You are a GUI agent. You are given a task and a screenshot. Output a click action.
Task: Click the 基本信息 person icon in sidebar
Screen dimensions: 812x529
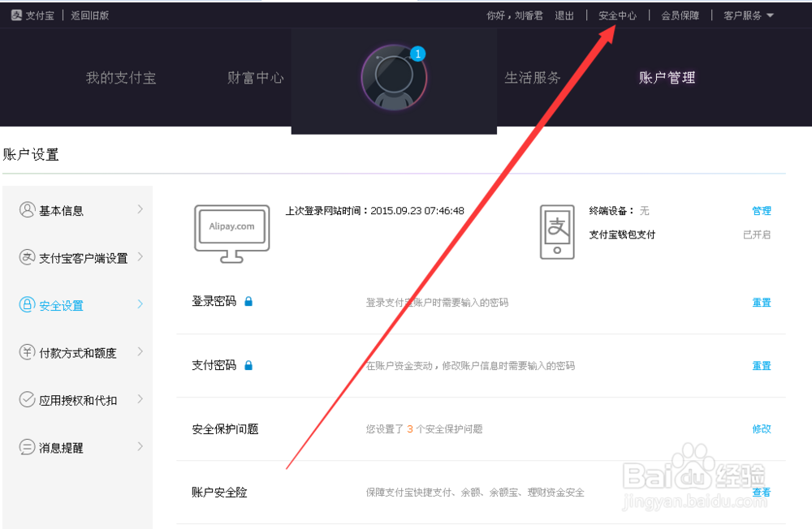27,209
